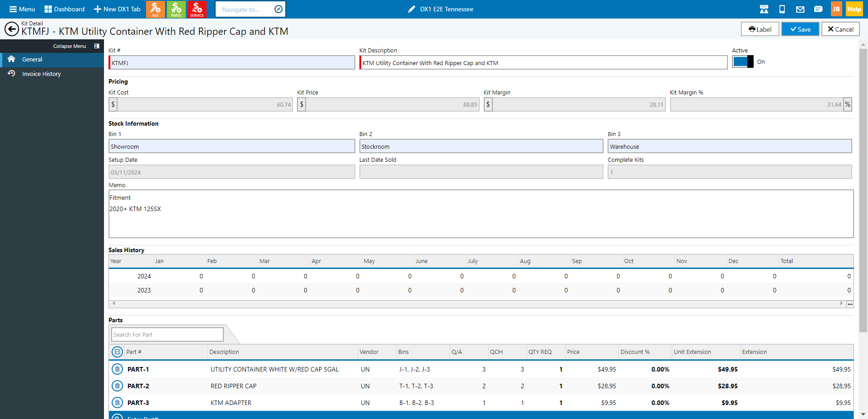The height and width of the screenshot is (419, 868).
Task: Click the Kit Price value field
Action: click(x=392, y=104)
